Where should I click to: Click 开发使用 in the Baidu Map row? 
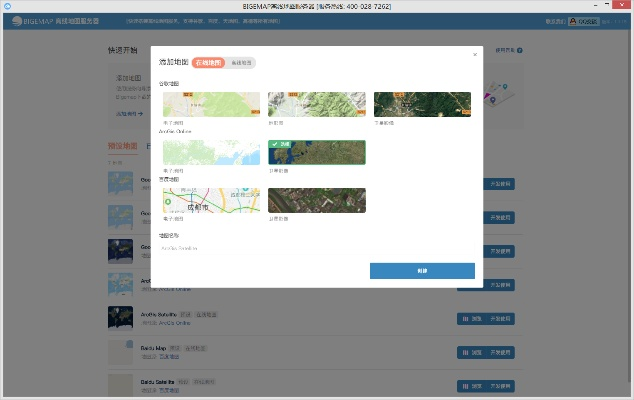point(500,352)
